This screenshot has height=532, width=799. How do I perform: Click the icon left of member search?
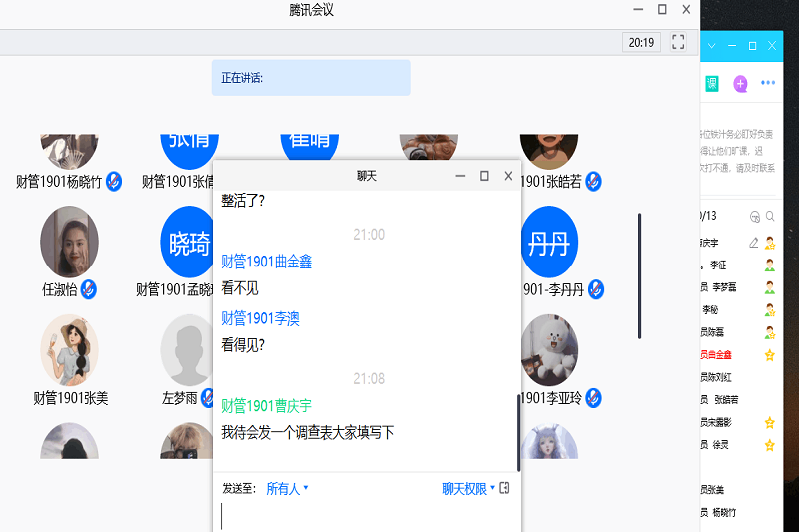(755, 217)
